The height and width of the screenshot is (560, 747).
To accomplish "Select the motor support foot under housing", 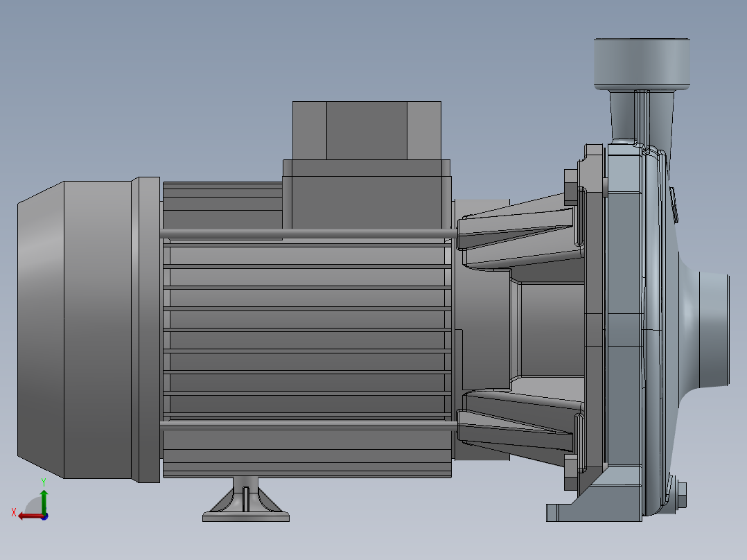I will click(246, 500).
